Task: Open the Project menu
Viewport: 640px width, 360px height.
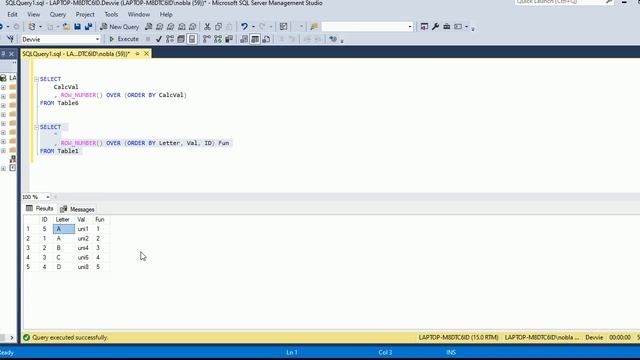Action: pos(85,14)
